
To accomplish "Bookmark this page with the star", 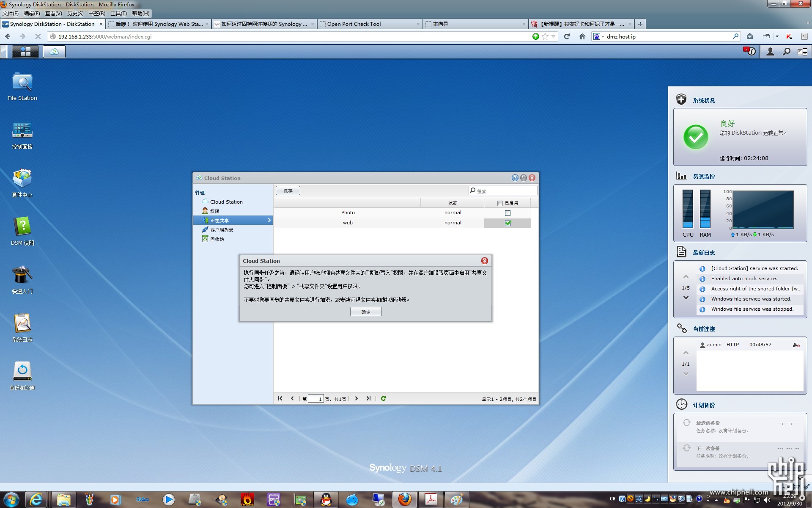I will click(x=545, y=36).
